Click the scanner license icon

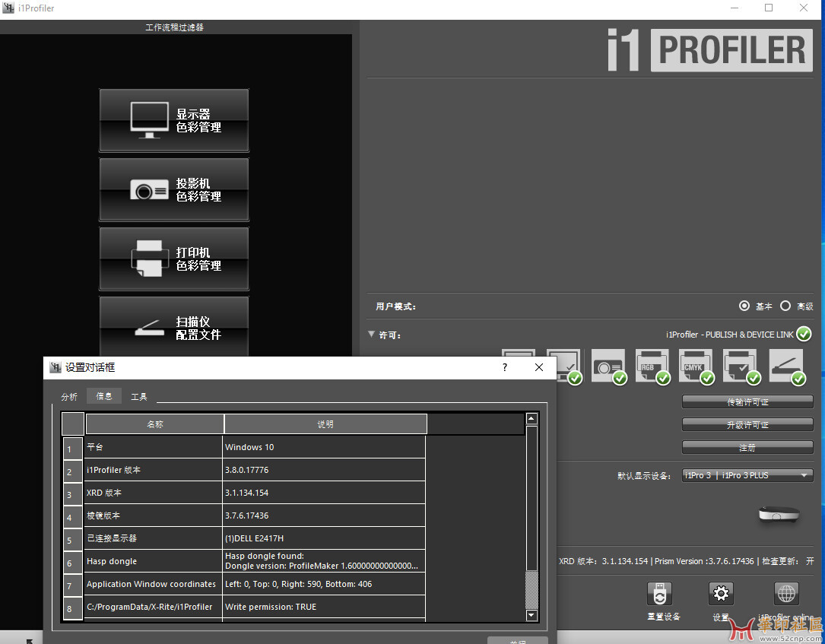pos(786,366)
